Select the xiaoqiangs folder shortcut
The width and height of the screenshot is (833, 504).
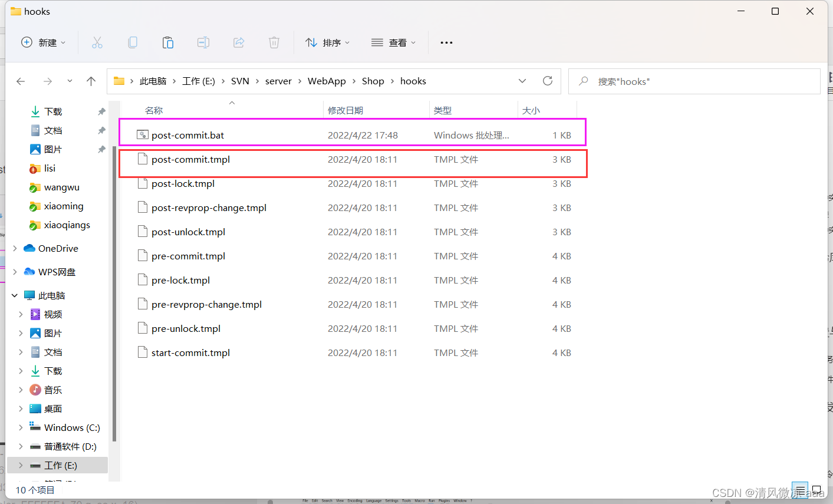[x=67, y=225]
